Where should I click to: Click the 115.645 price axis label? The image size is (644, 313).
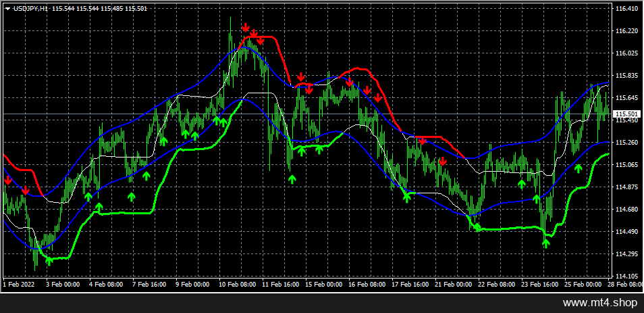tap(626, 98)
